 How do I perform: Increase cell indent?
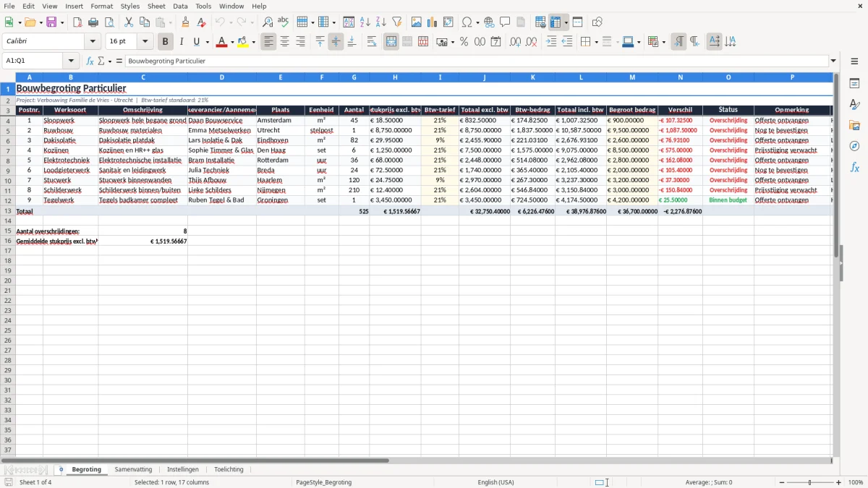(x=551, y=42)
